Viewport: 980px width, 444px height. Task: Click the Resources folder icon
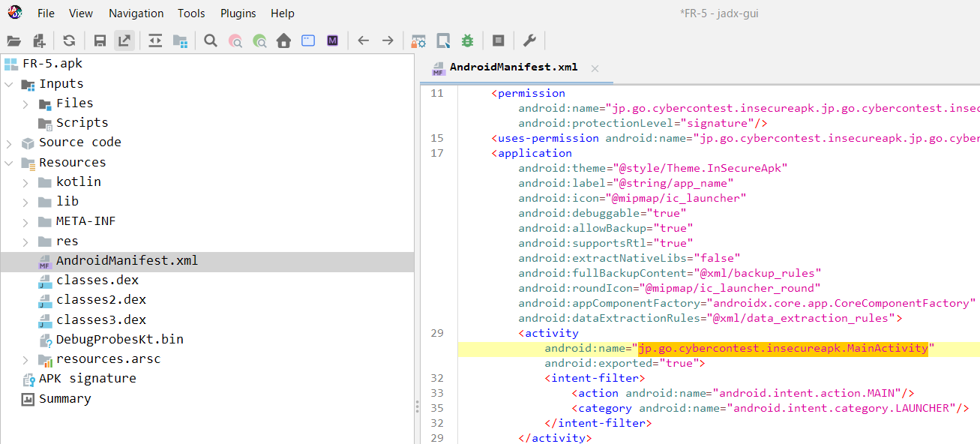[28, 163]
